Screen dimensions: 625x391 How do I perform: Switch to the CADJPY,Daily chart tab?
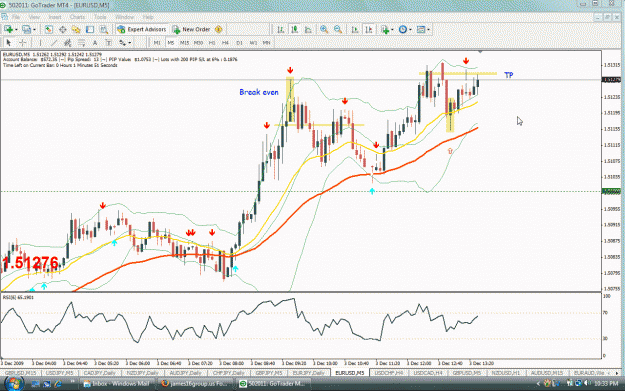coord(99,373)
